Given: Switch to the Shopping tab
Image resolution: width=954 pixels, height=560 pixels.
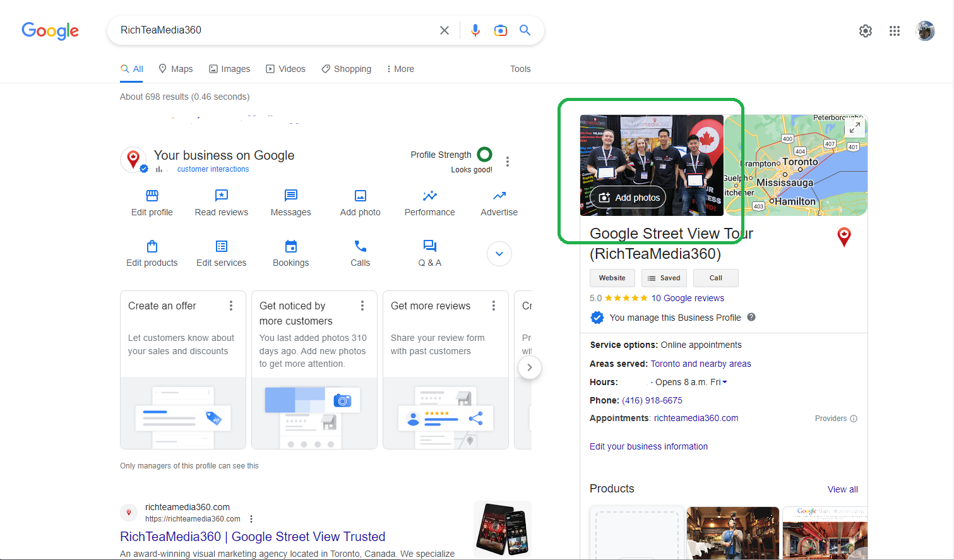Looking at the screenshot, I should [346, 69].
